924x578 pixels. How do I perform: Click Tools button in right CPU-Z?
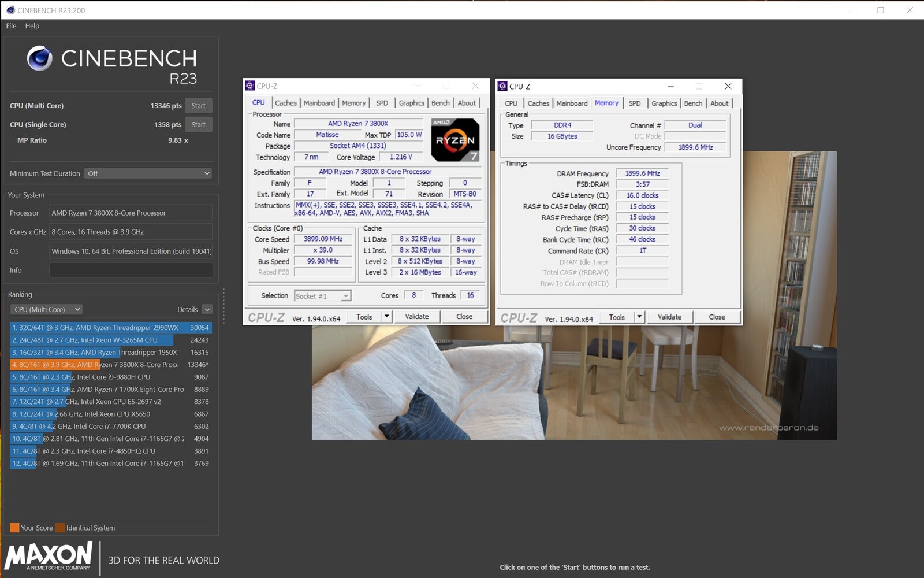(x=617, y=317)
